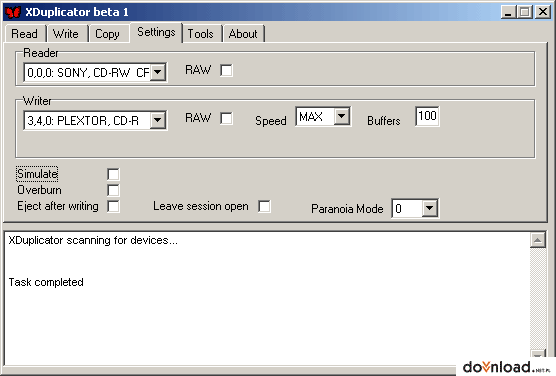Toggle Eject after writing

[x=113, y=206]
